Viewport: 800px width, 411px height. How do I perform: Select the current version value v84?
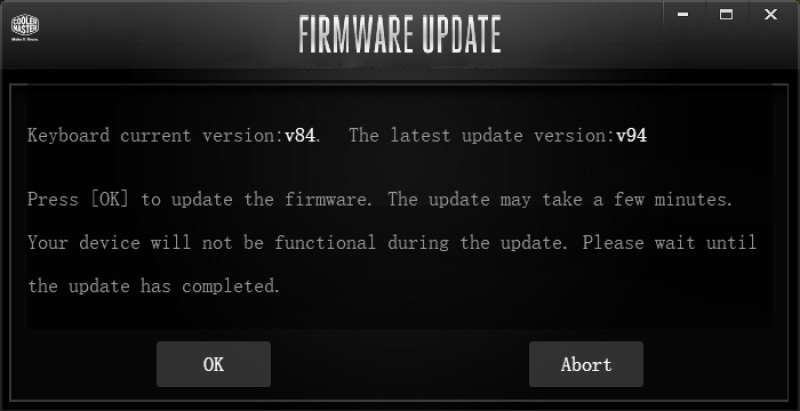coord(300,136)
